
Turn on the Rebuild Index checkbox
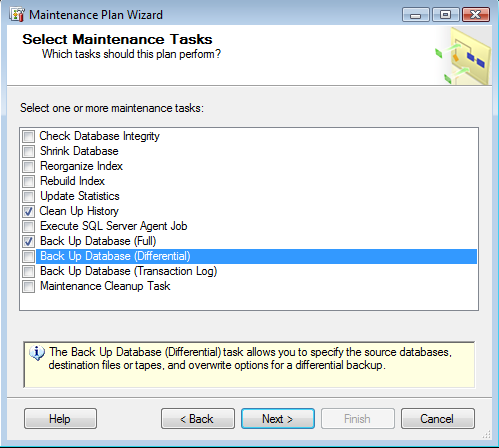(x=28, y=181)
